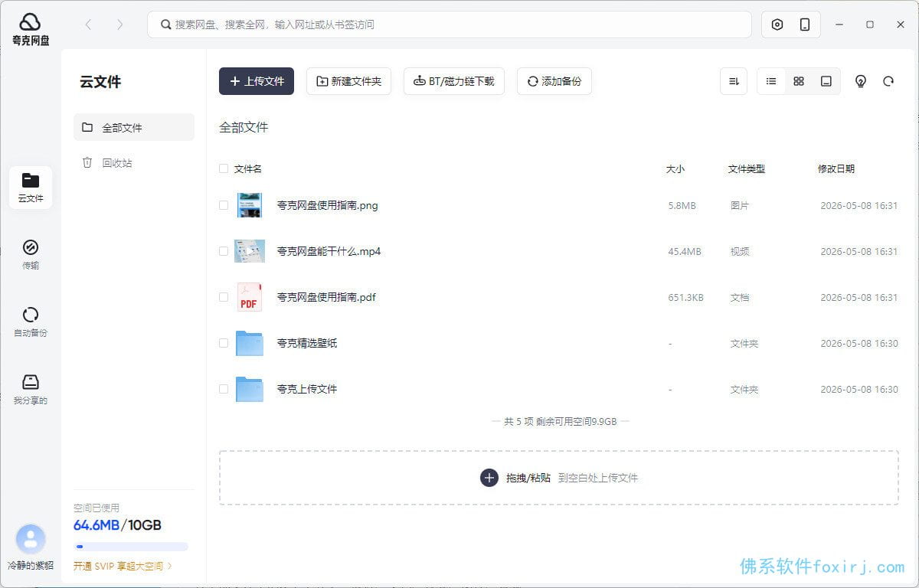Click the 文档 file type cell

tap(740, 297)
